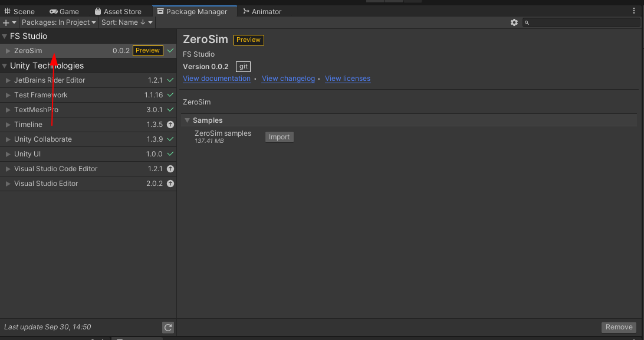Collapse the Unity Technologies group
The image size is (644, 340).
[5, 66]
